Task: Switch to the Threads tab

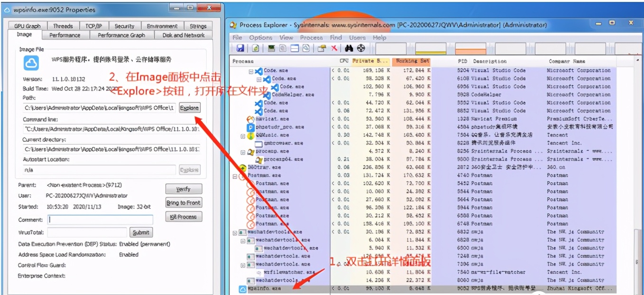Action: (x=63, y=26)
